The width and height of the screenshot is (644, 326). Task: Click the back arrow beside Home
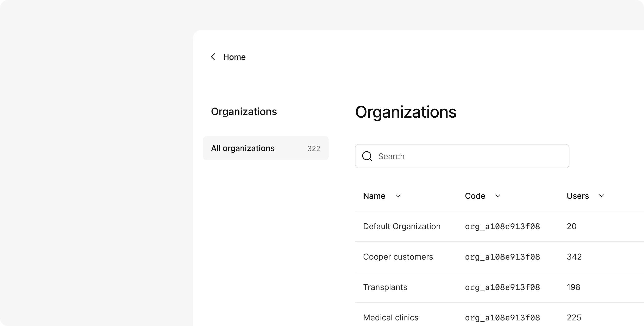click(213, 57)
